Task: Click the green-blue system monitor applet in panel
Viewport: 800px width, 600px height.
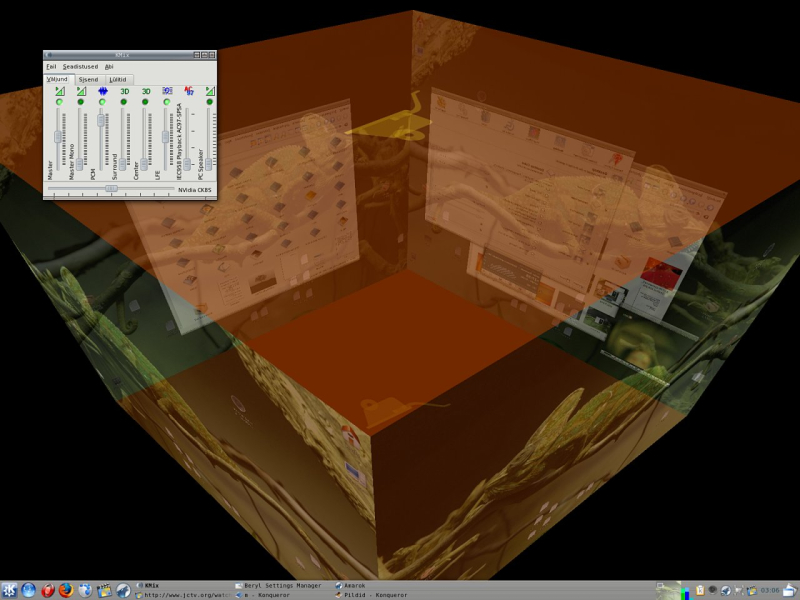Action: click(687, 593)
